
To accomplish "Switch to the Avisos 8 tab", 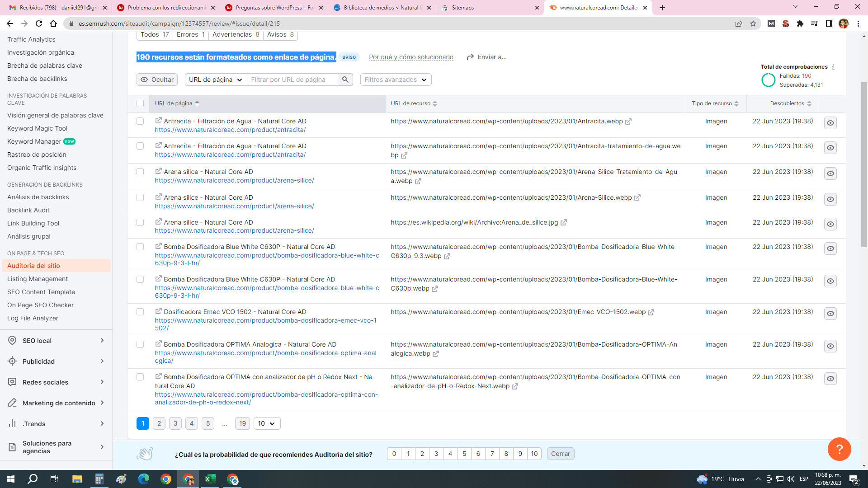I will click(x=280, y=35).
